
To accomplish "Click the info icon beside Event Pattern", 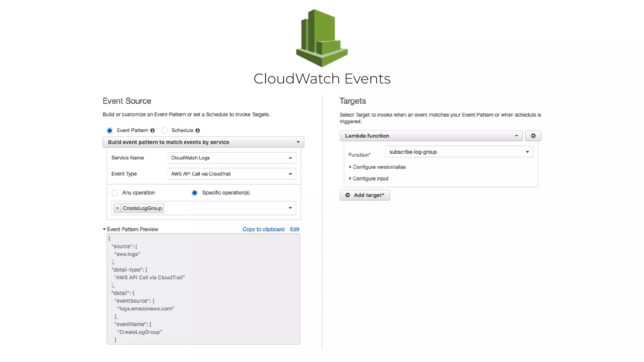I will click(x=153, y=130).
